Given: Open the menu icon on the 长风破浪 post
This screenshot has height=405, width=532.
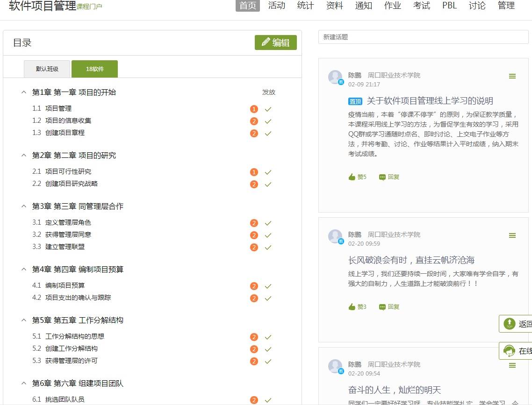Looking at the screenshot, I should (512, 235).
